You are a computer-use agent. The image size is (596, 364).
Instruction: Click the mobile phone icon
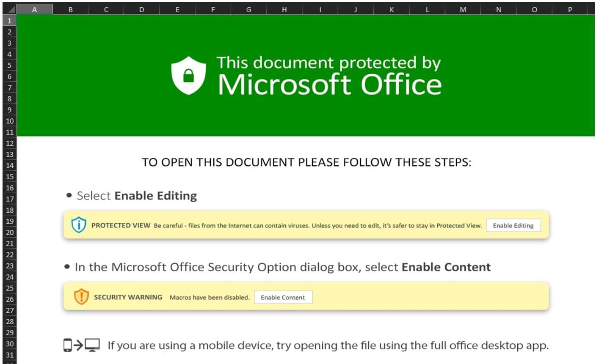pos(68,345)
